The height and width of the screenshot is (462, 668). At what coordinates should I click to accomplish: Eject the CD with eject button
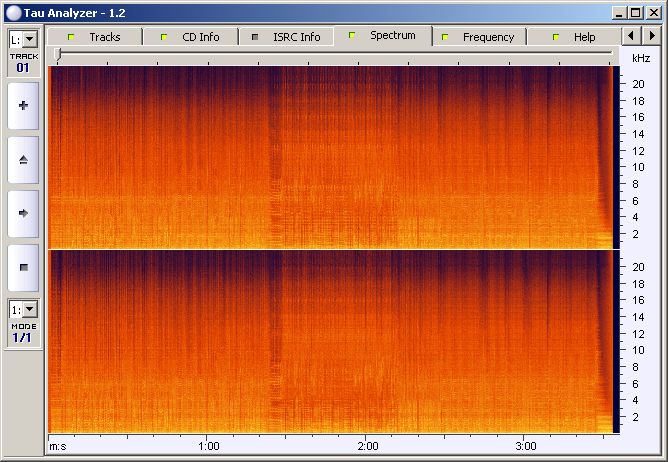pos(23,160)
